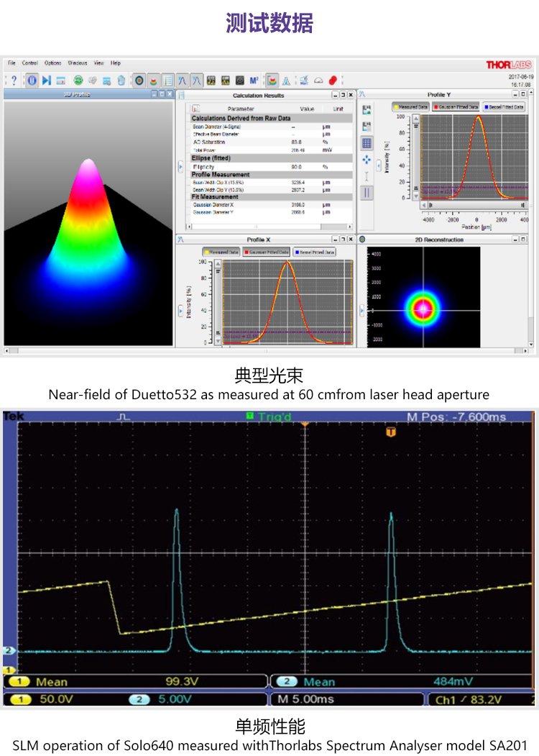Click the 3D beam profile rendering
Screen dimensions: 539x756
click(x=88, y=223)
